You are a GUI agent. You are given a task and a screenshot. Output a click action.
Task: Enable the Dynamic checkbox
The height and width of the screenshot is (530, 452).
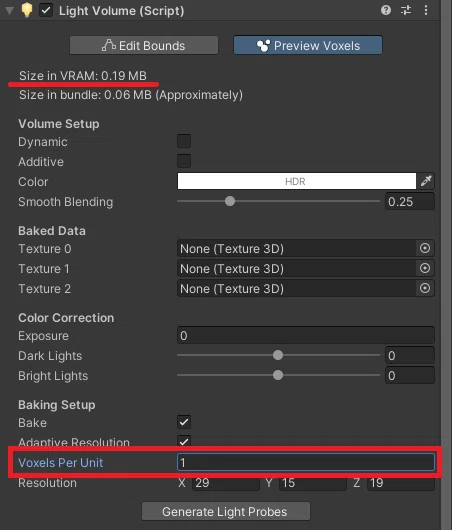point(184,141)
